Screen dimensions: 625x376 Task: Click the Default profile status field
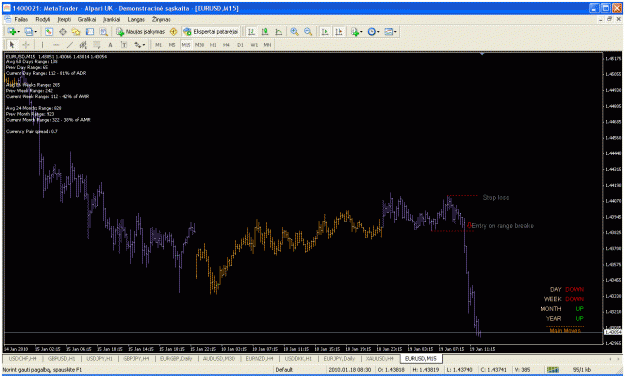pyautogui.click(x=284, y=370)
